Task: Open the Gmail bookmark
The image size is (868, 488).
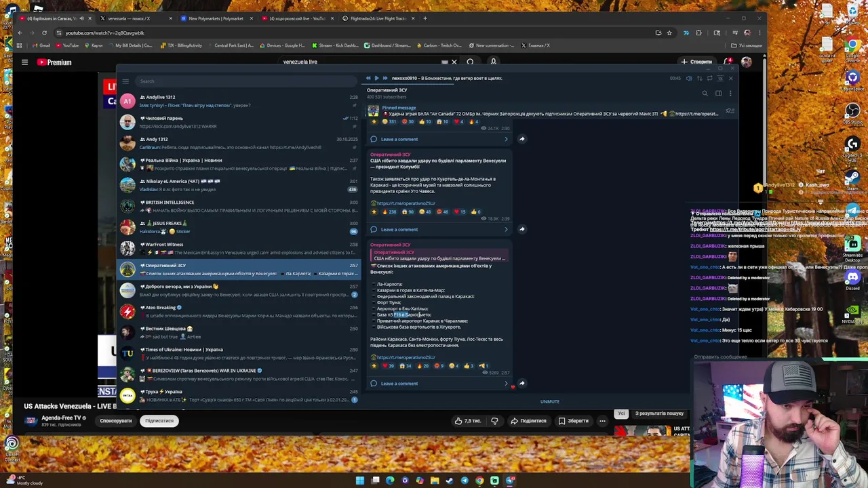Action: [41, 45]
